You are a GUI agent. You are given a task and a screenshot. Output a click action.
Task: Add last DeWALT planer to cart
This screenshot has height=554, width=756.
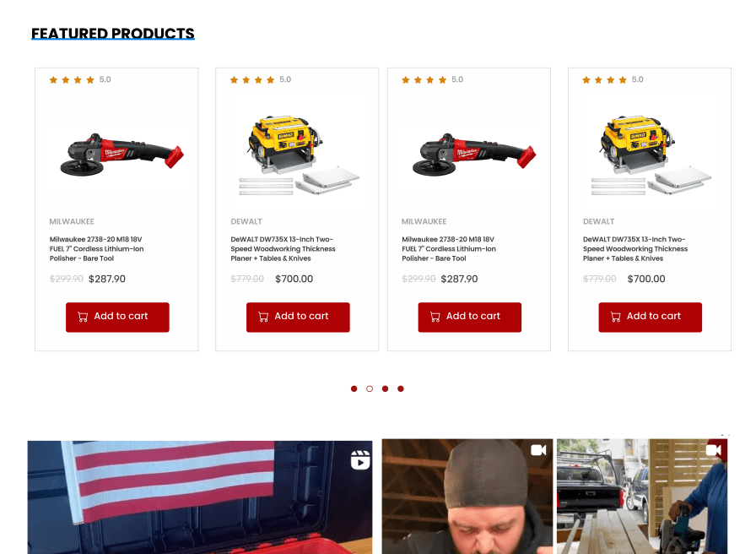coord(650,317)
